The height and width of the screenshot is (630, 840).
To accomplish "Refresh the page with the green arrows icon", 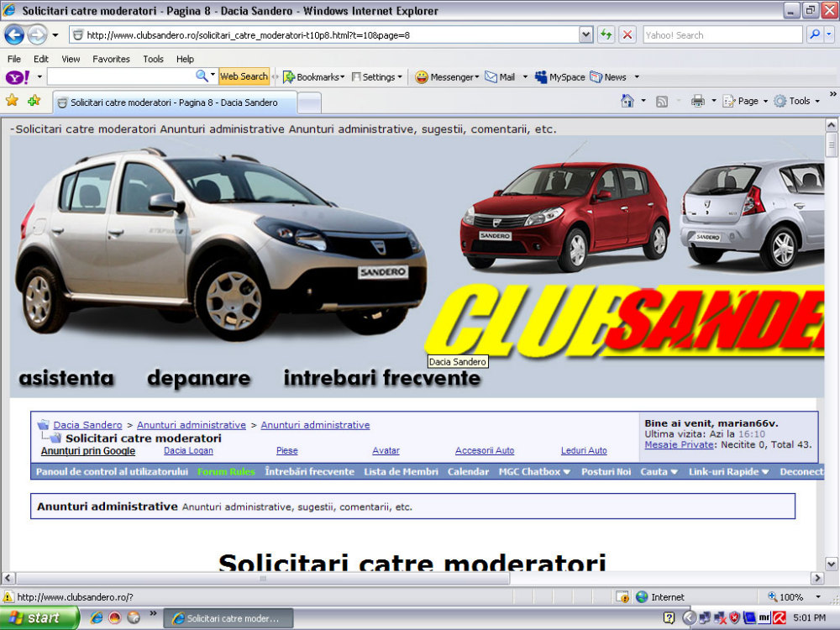I will point(606,35).
